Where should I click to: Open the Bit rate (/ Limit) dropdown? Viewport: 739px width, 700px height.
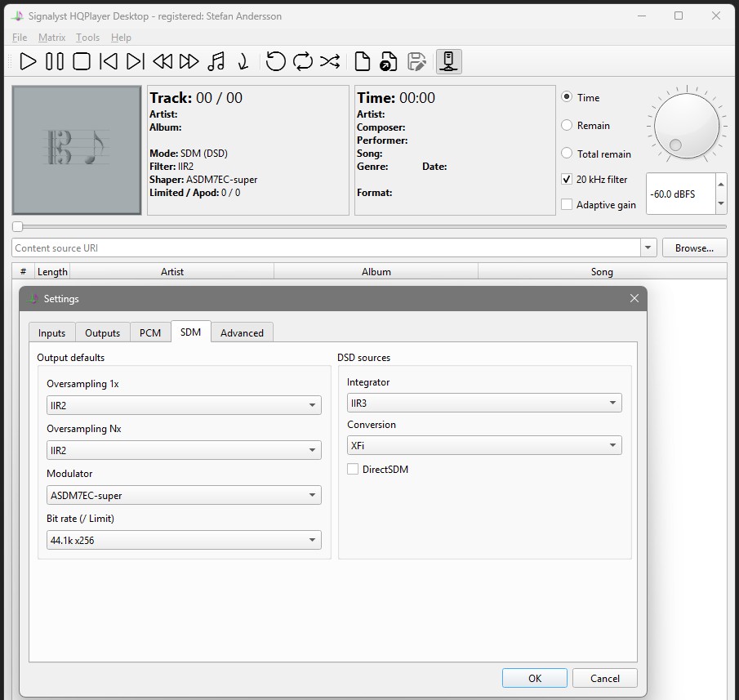coord(184,540)
